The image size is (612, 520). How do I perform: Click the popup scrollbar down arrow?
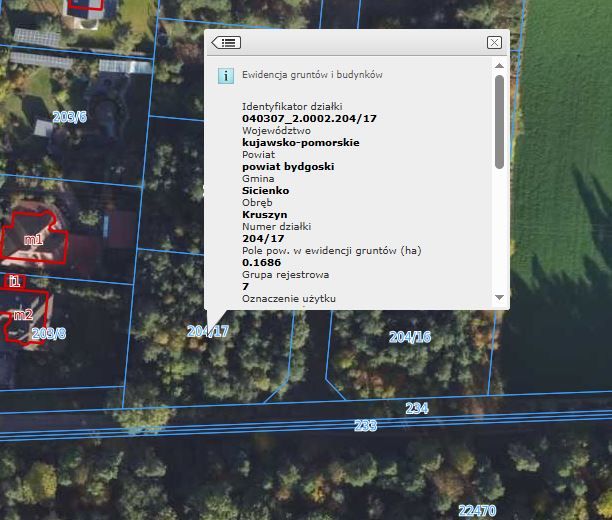tap(499, 297)
